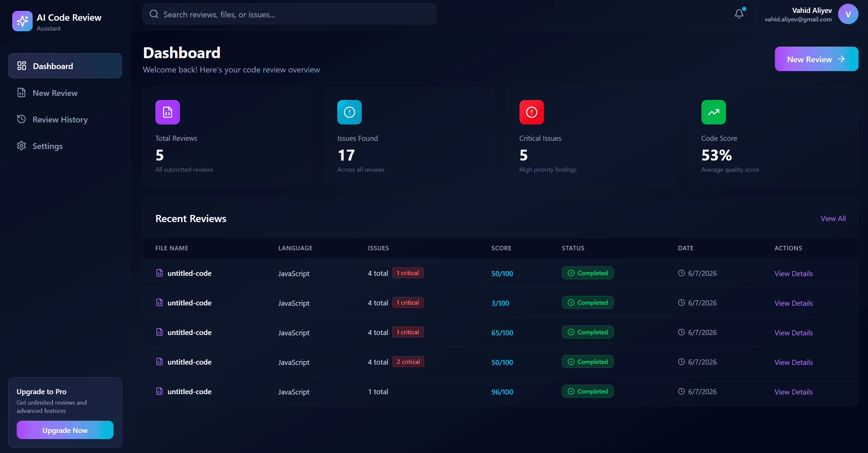
Task: Click the 6/7/2026 date in 65/100 row
Action: click(x=702, y=333)
